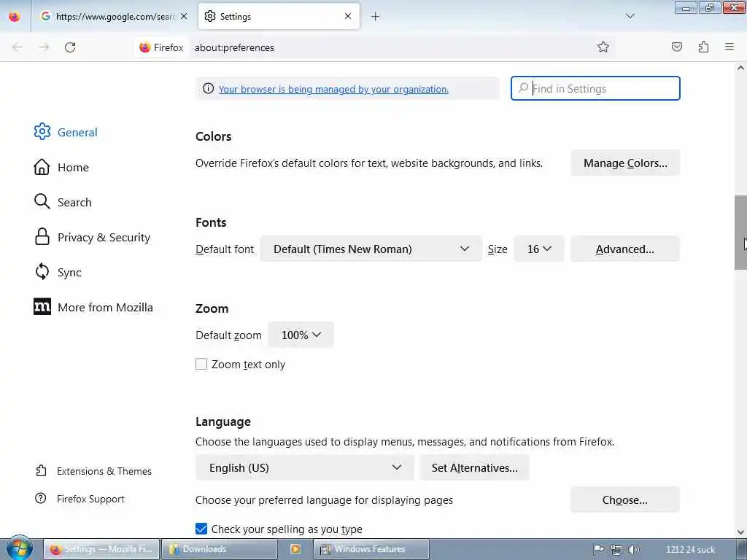Uncheck Check your spelling as you type
The image size is (747, 560).
201,529
